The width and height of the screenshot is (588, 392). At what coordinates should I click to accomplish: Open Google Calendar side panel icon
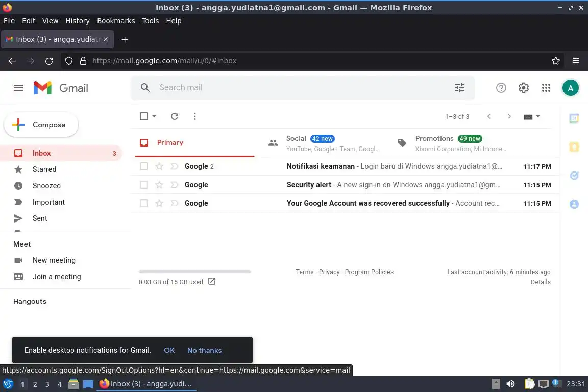[574, 118]
